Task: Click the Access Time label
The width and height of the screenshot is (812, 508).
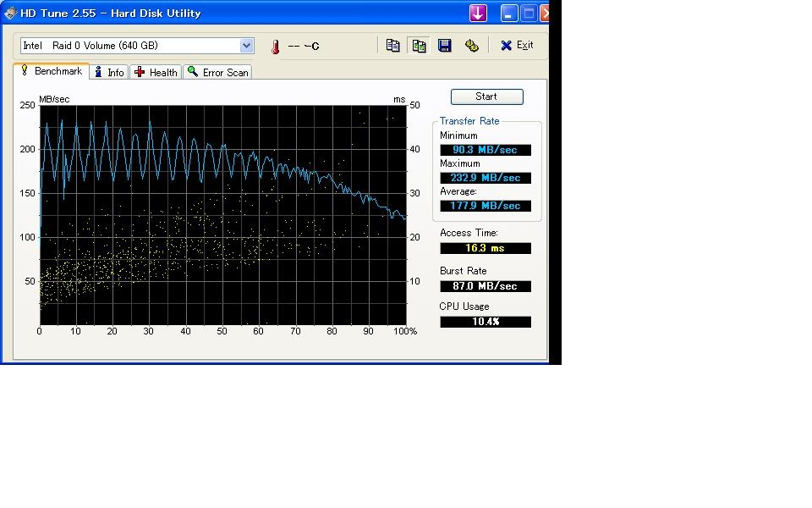Action: (x=469, y=233)
